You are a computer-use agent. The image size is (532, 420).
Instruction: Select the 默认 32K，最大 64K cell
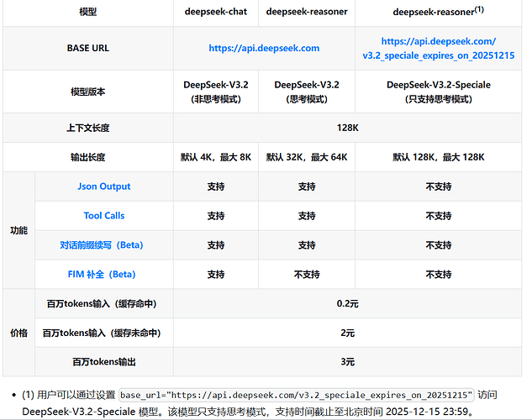pyautogui.click(x=307, y=157)
